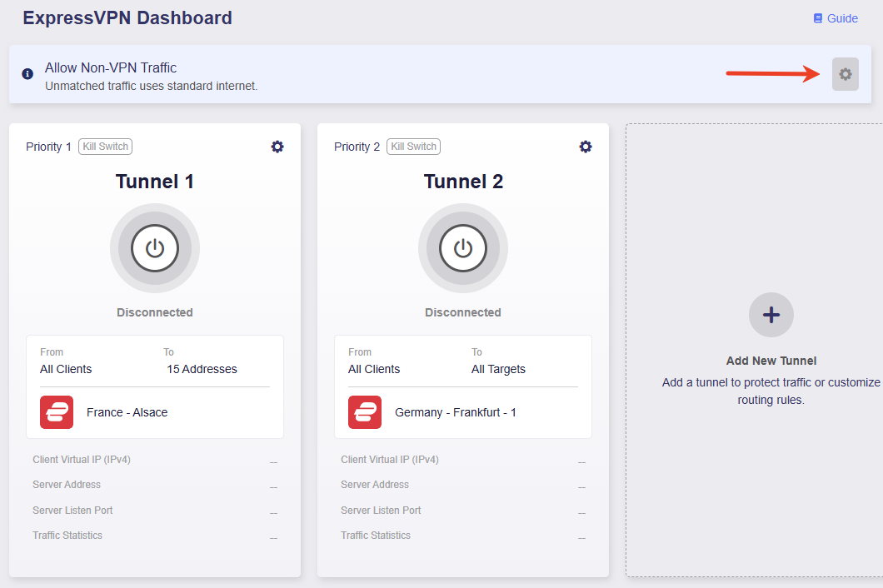Click ExpressVPN Dashboard heading

(127, 18)
